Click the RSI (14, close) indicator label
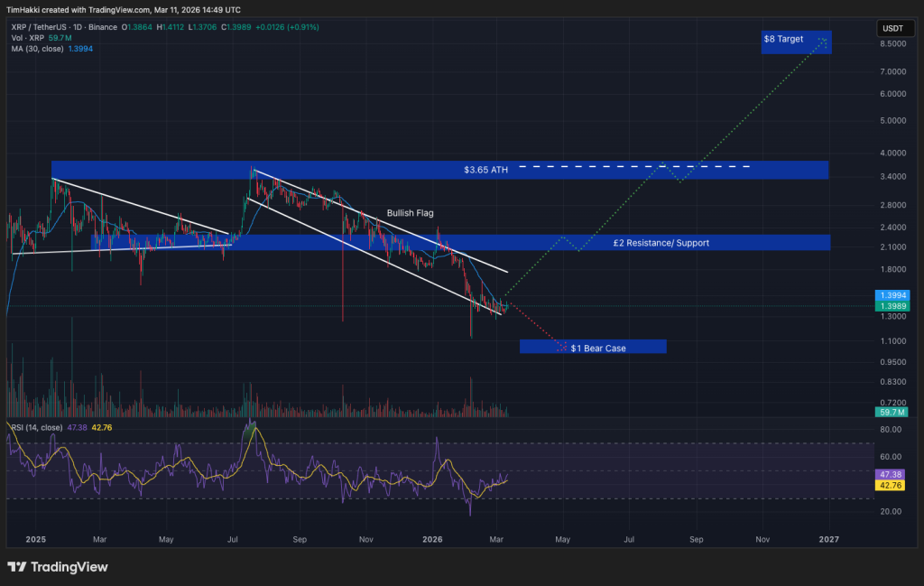 pos(36,427)
